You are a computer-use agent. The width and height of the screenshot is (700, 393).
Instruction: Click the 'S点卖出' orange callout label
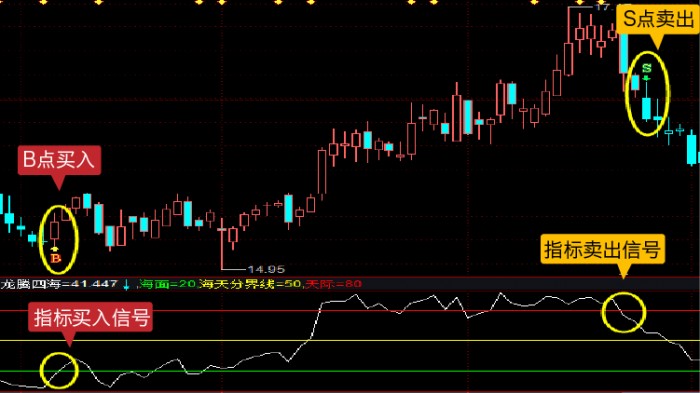[658, 19]
